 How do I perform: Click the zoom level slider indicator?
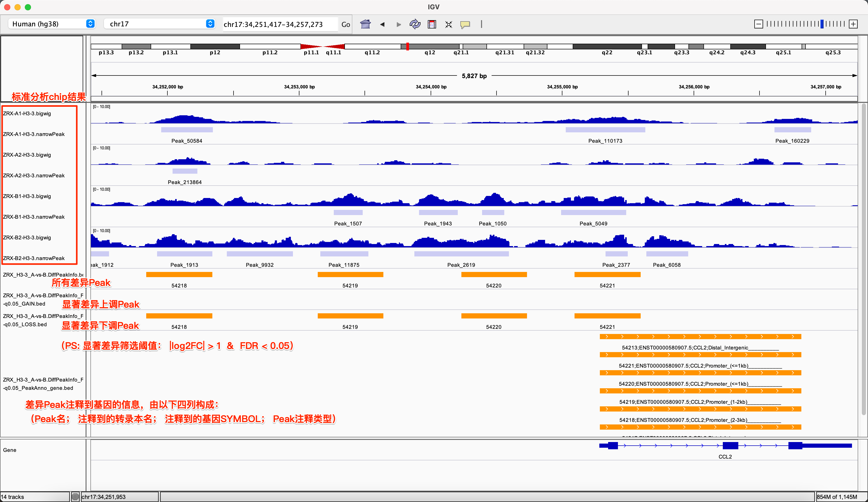(x=822, y=24)
